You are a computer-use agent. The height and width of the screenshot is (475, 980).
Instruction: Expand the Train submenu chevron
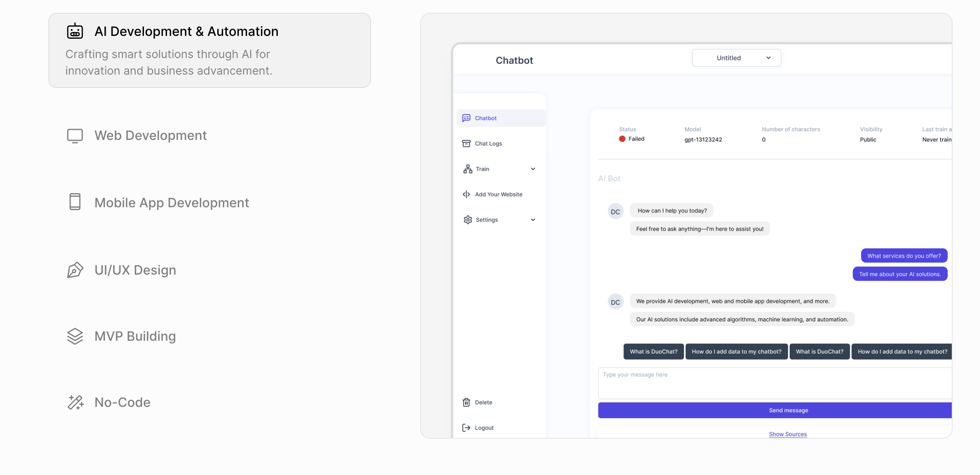point(533,169)
